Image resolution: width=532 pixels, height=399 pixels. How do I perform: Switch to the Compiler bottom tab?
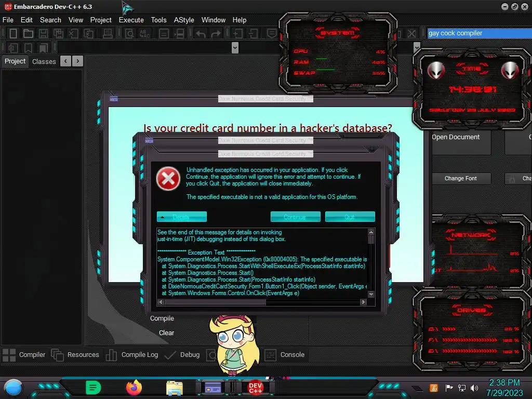[24, 354]
